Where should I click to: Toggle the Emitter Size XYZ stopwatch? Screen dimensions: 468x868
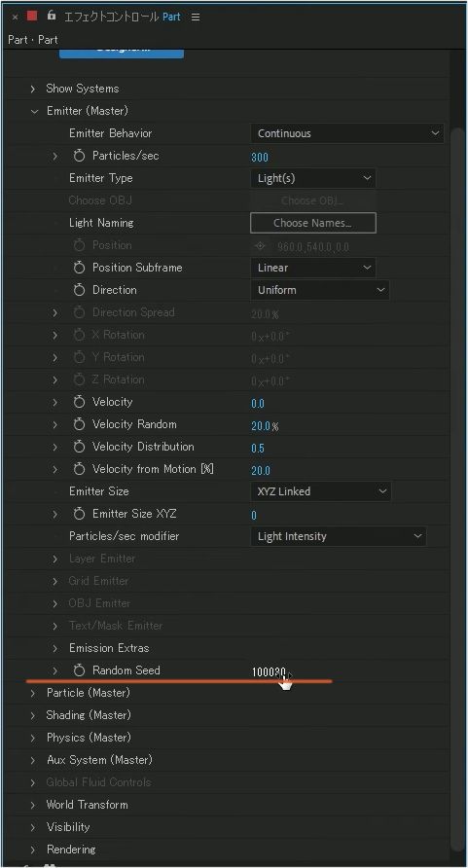pyautogui.click(x=79, y=514)
